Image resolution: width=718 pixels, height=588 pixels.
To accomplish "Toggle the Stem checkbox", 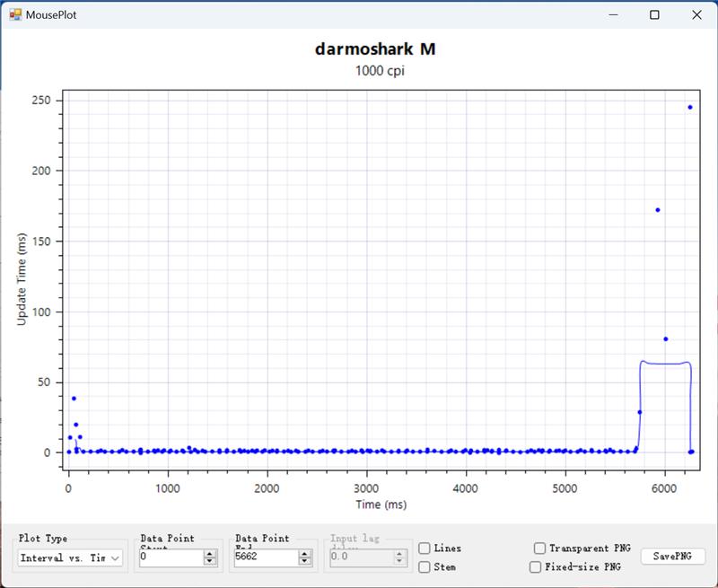I will 425,567.
